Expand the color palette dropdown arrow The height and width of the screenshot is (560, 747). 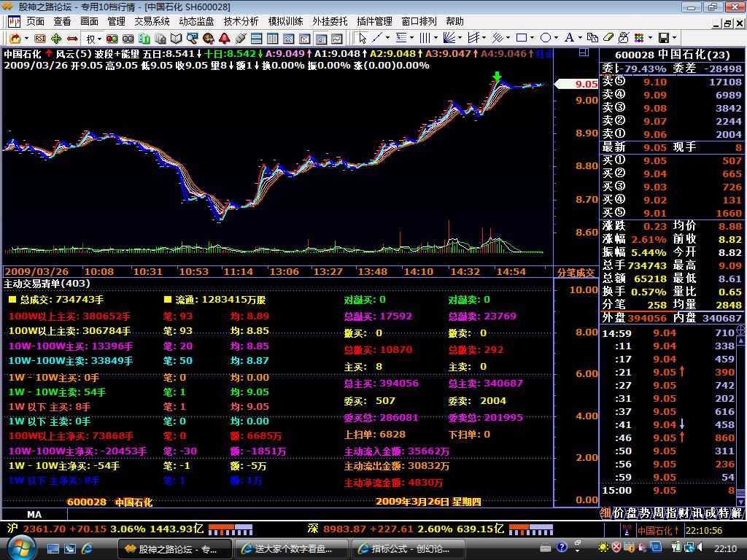[650, 38]
